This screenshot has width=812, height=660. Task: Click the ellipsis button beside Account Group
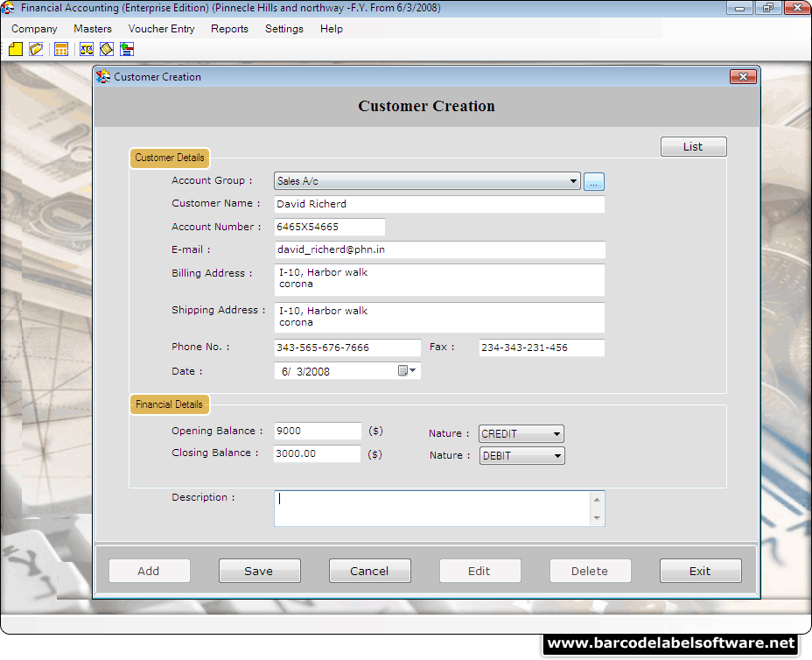pyautogui.click(x=594, y=182)
